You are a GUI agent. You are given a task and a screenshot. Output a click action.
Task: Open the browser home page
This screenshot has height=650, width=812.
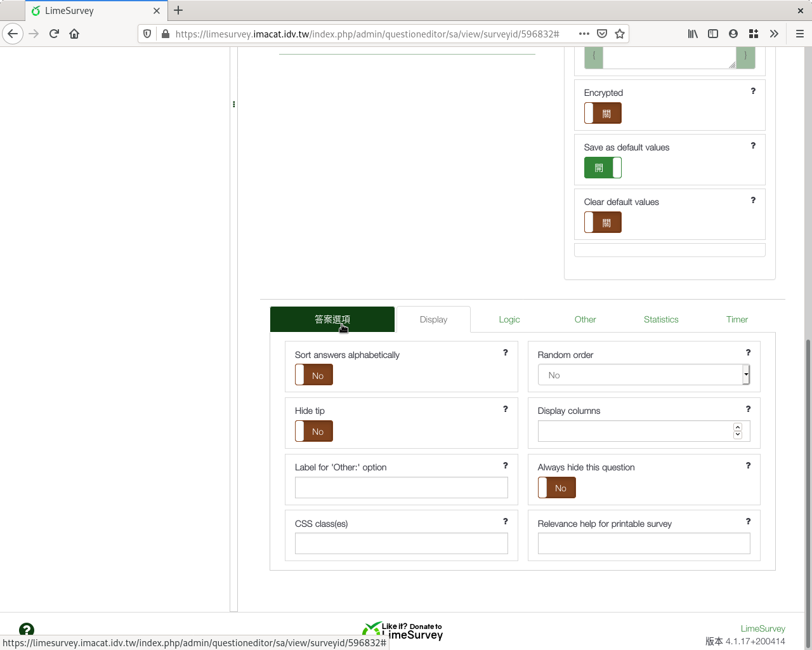74,34
